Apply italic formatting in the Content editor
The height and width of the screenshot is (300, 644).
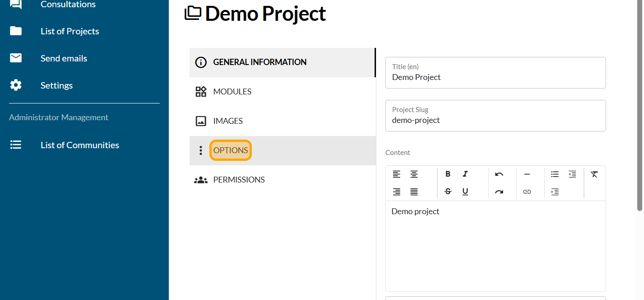click(465, 174)
